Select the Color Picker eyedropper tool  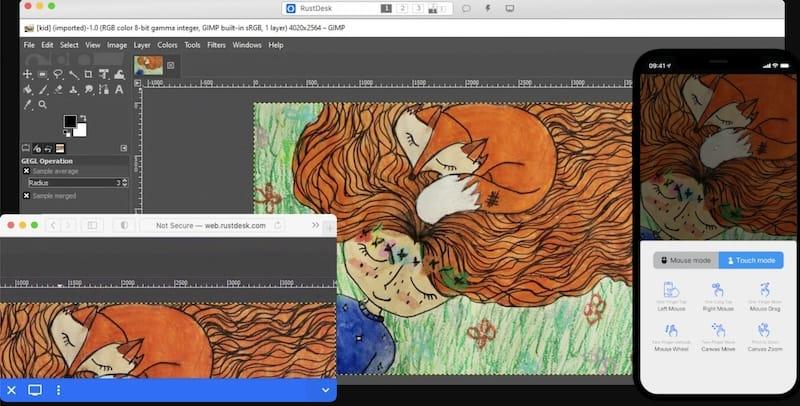28,105
